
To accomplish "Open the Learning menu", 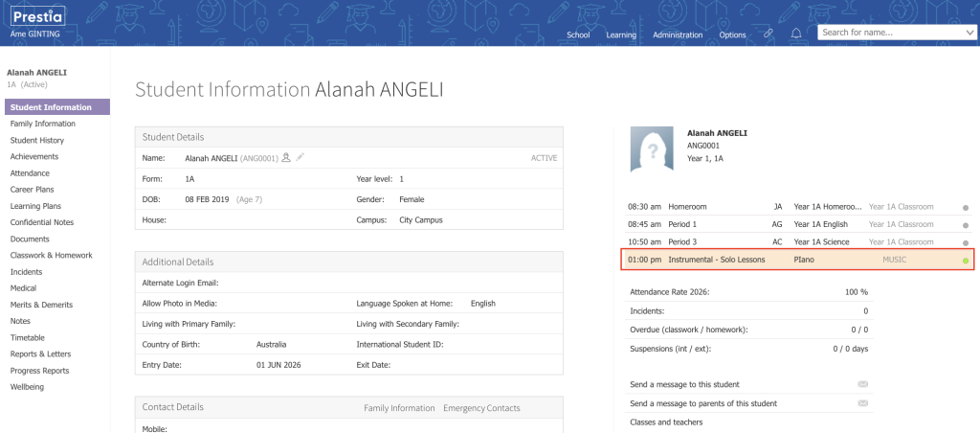I will [x=621, y=35].
